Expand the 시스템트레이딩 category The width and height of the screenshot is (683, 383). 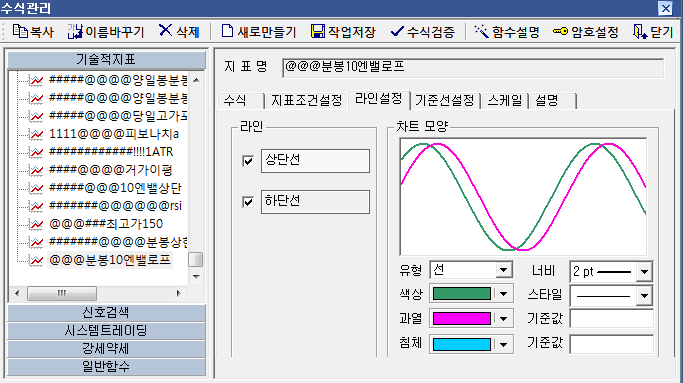point(106,330)
